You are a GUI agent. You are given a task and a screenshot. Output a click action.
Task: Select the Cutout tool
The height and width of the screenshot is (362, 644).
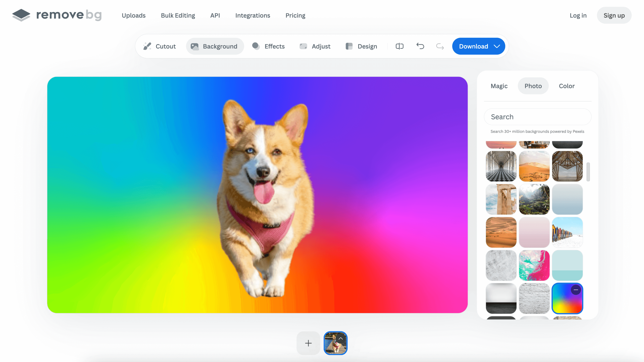click(x=159, y=46)
